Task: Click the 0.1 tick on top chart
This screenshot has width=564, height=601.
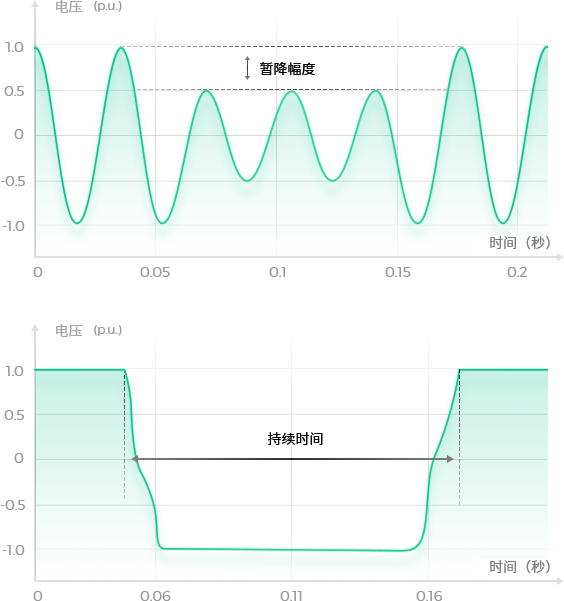Action: [x=277, y=272]
